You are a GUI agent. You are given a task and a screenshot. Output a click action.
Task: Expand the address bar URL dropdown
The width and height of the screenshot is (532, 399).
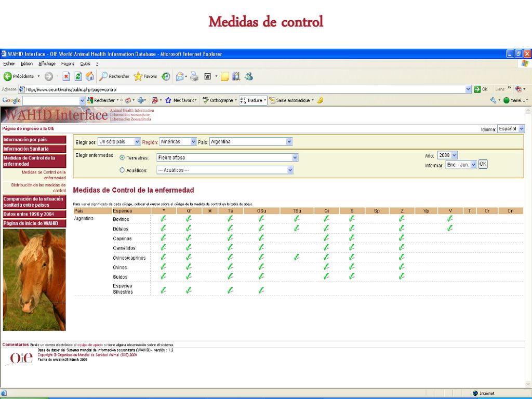(x=468, y=89)
